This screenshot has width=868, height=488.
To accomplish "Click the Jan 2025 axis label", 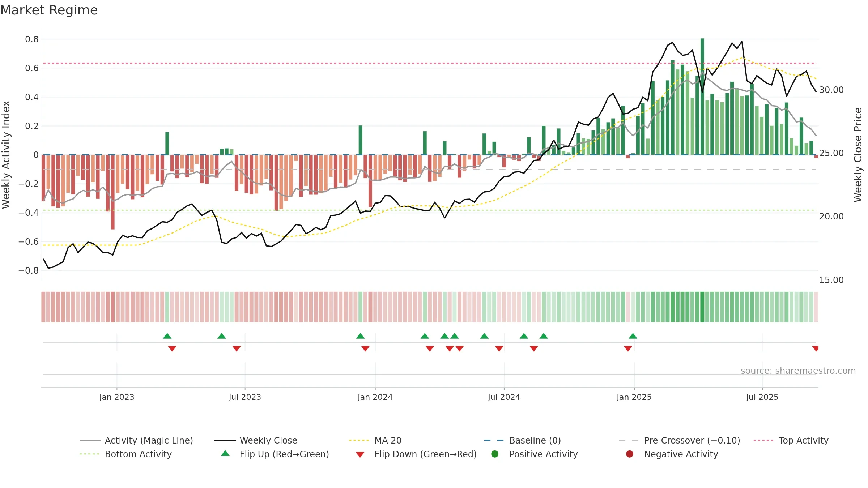I will point(634,397).
